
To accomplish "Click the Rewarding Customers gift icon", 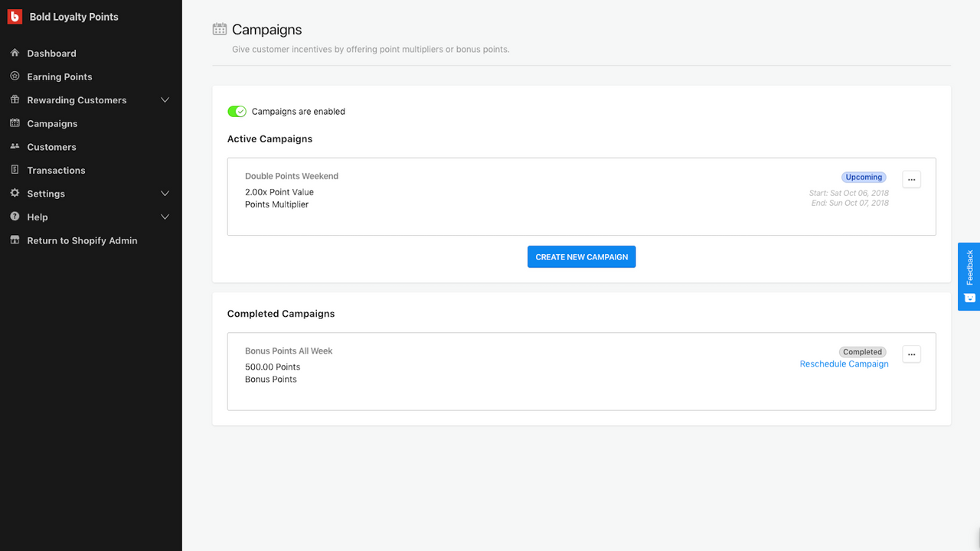I will coord(15,99).
